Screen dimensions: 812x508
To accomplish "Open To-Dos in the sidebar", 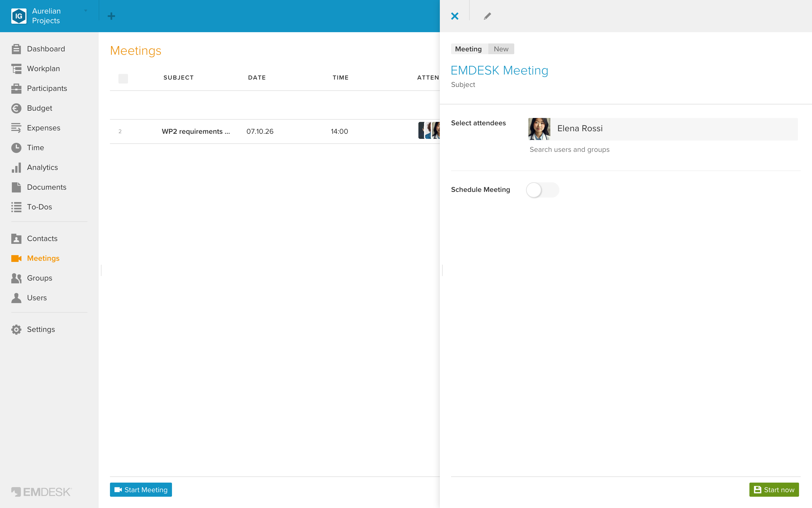I will tap(39, 207).
